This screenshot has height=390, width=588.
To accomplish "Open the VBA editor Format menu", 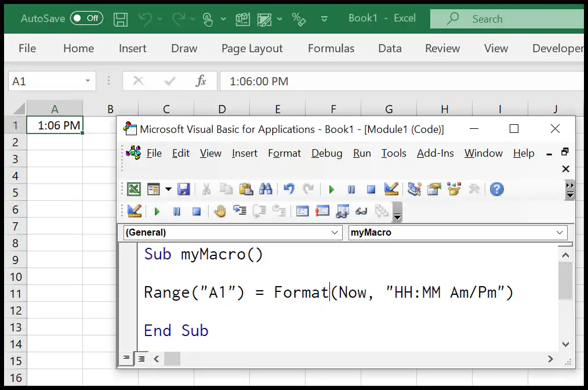I will 284,153.
